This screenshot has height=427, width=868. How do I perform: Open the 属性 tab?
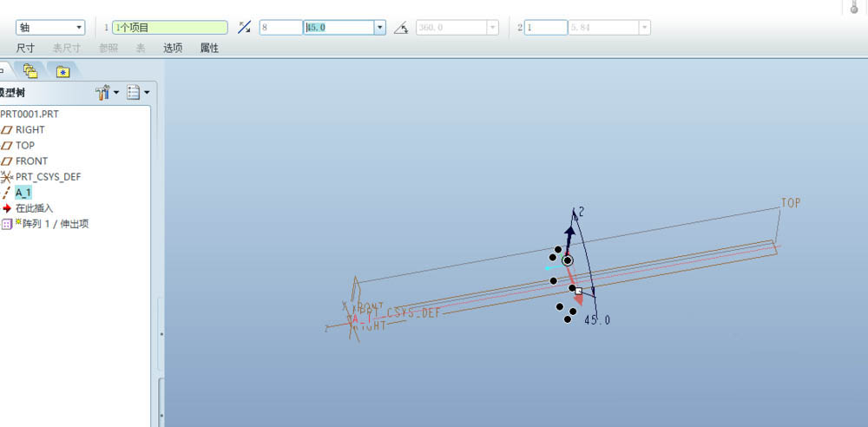[209, 49]
